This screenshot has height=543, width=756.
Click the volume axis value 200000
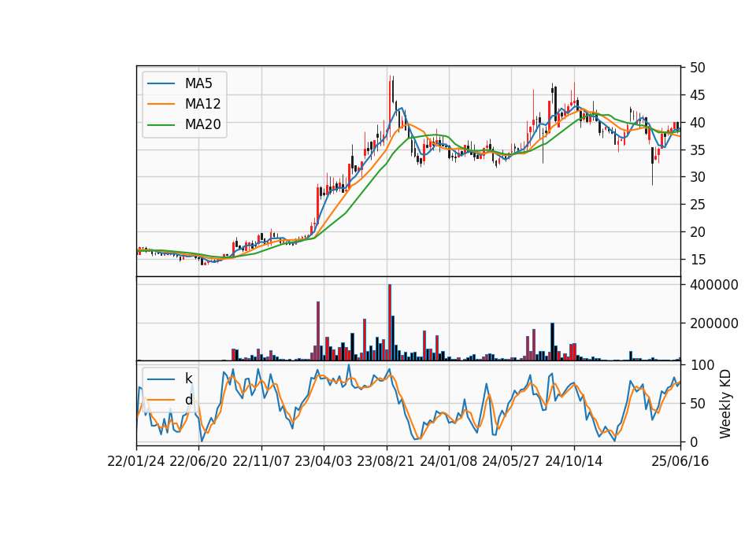(713, 323)
